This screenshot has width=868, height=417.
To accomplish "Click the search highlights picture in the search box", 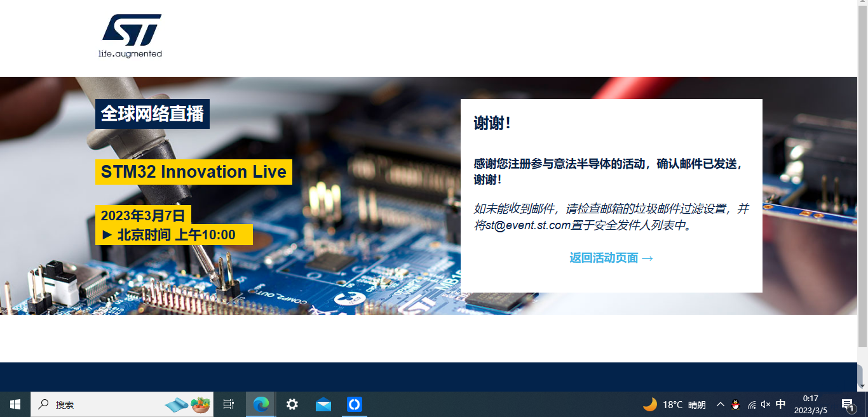I will click(187, 404).
